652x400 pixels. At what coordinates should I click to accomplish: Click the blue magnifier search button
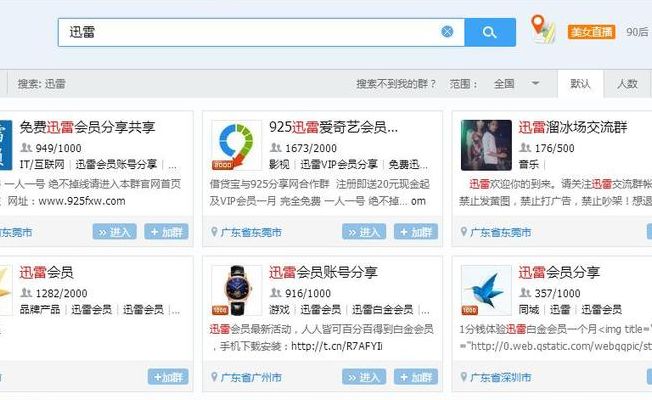pos(490,32)
